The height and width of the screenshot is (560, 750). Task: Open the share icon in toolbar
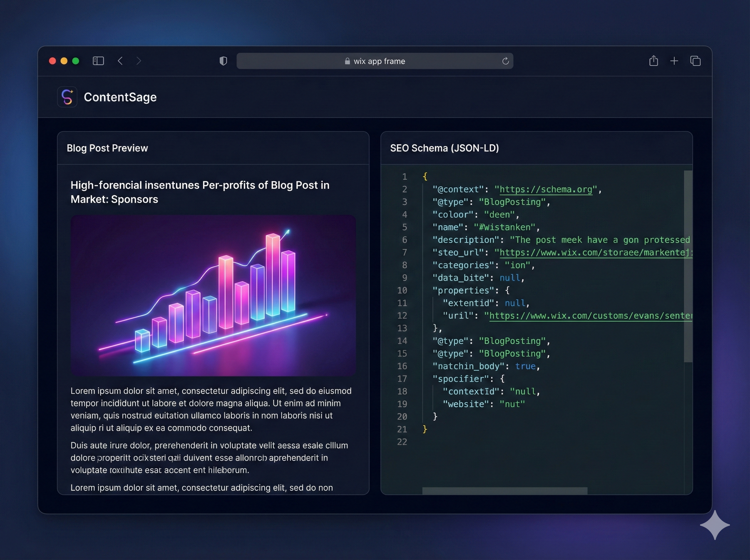click(653, 61)
